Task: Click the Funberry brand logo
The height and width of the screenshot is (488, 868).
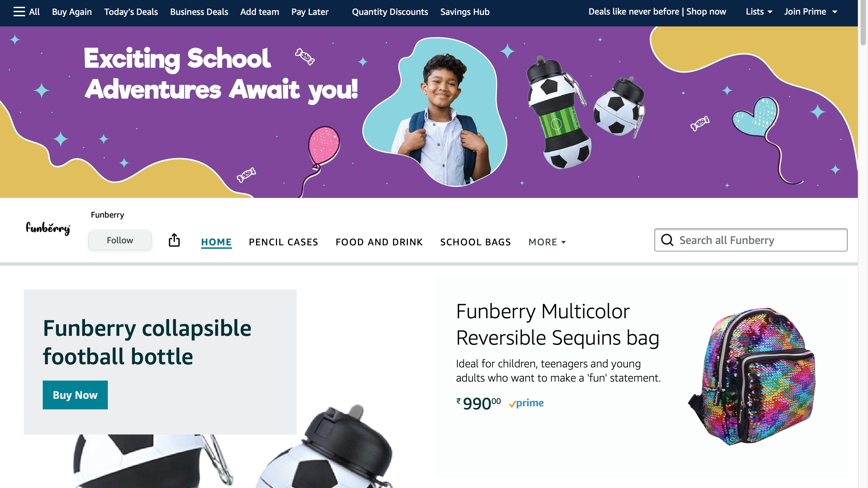Action: pyautogui.click(x=48, y=229)
